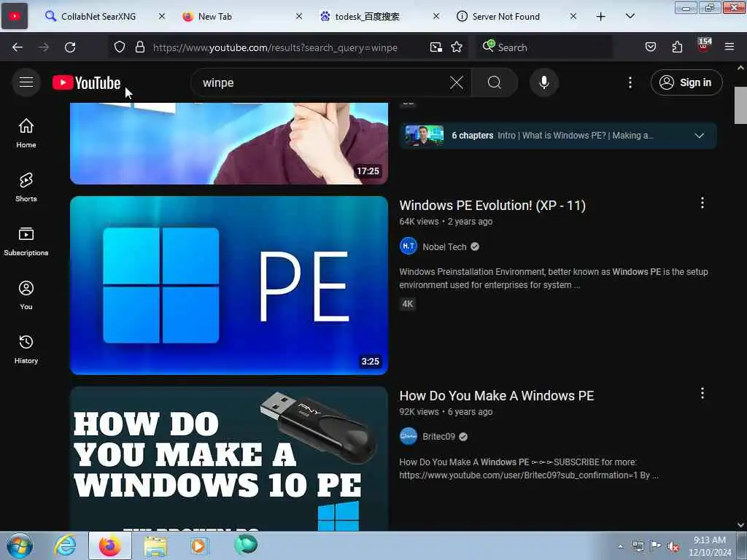Click the extension icon with the 154 badge
The width and height of the screenshot is (747, 560).
click(x=704, y=45)
